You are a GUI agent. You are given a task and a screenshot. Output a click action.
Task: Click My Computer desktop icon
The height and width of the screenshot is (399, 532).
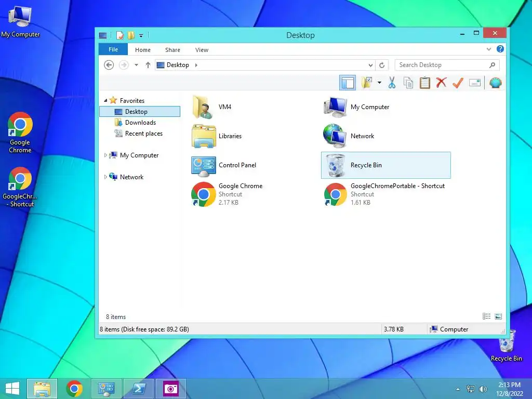click(x=20, y=22)
